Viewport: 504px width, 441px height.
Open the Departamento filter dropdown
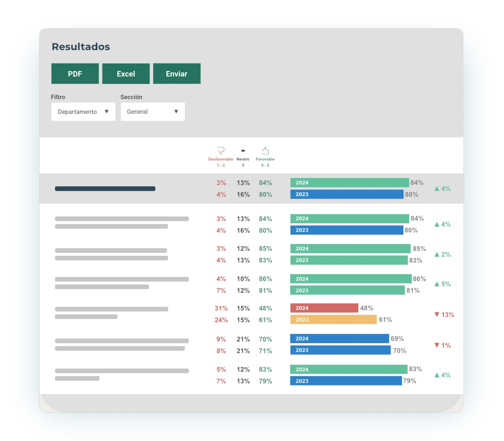coord(83,112)
